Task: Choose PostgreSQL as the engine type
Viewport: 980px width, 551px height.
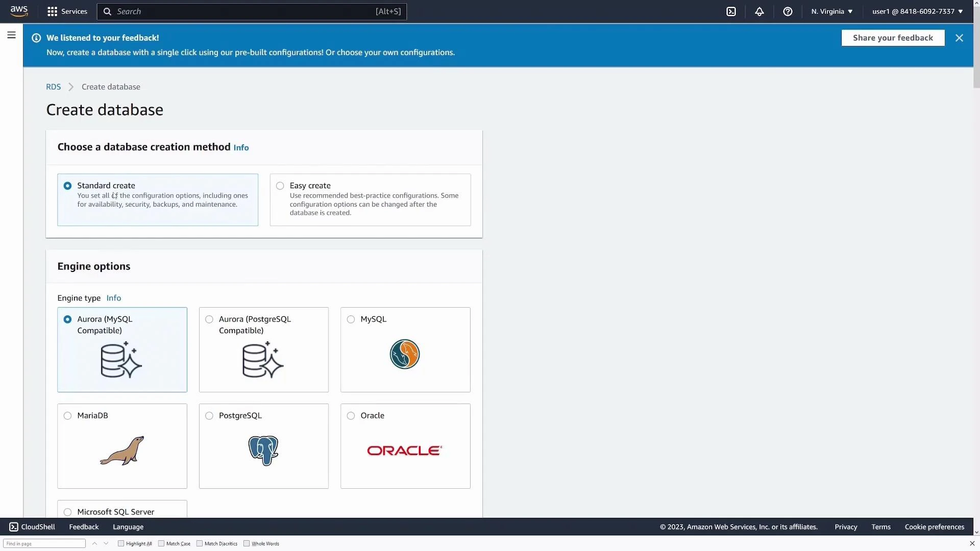Action: [209, 416]
